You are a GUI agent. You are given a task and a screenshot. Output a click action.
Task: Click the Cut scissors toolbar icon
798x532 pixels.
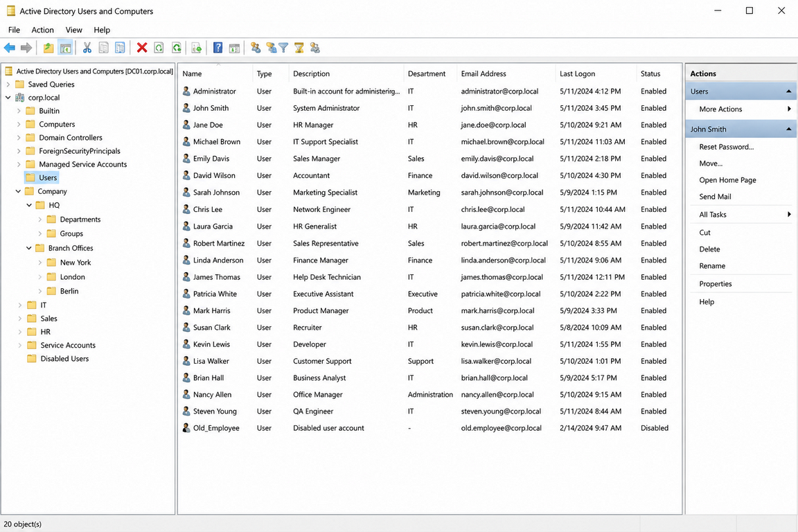(87, 48)
